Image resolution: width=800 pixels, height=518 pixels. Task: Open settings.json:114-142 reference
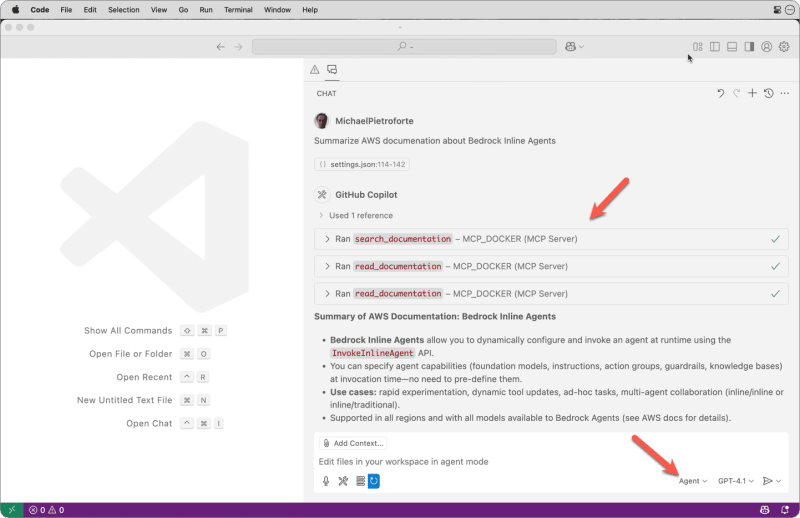click(362, 164)
